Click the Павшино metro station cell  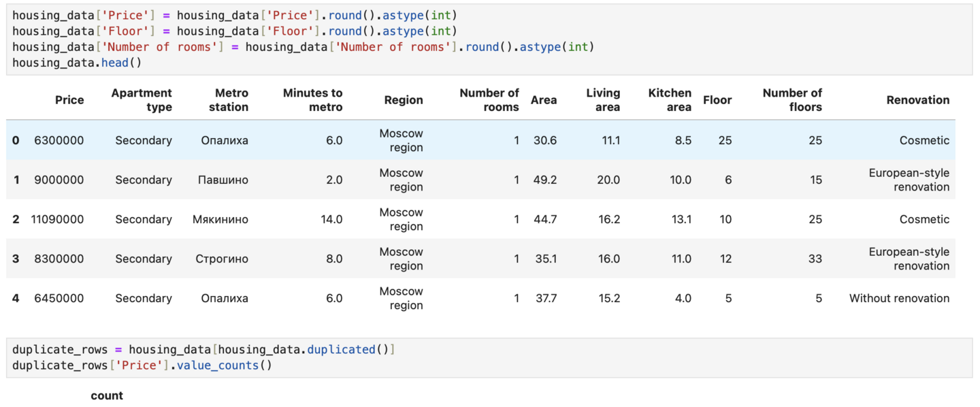(x=223, y=180)
